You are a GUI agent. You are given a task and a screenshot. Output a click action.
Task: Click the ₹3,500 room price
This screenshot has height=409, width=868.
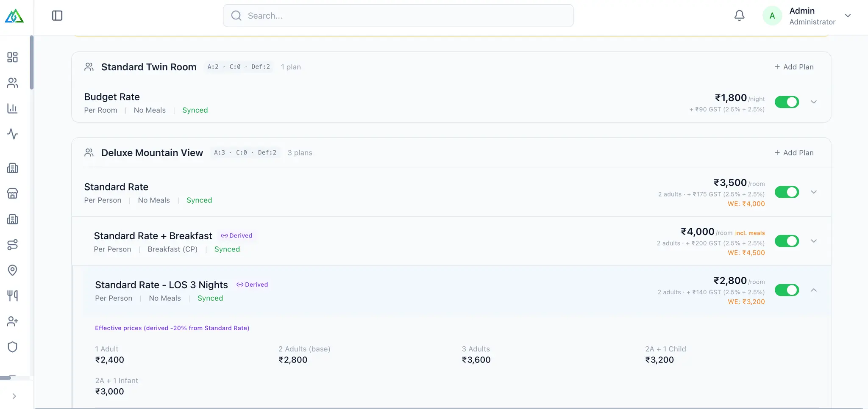(x=730, y=182)
